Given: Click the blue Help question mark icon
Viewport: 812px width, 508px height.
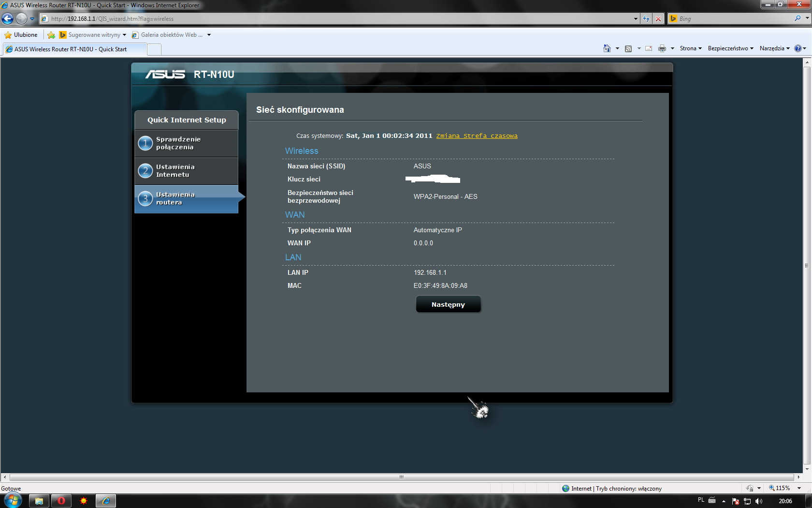Looking at the screenshot, I should point(798,48).
